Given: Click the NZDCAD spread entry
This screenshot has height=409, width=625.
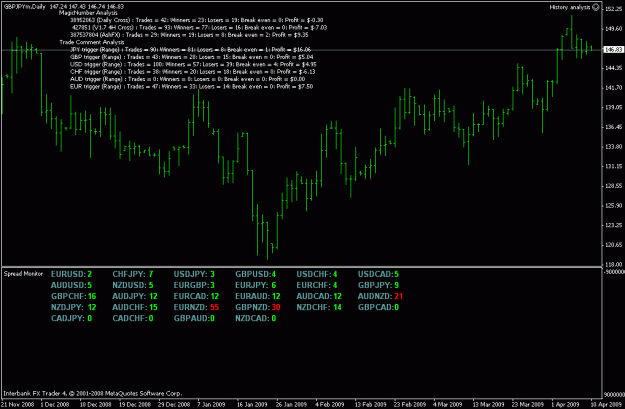Looking at the screenshot, I should (x=256, y=319).
